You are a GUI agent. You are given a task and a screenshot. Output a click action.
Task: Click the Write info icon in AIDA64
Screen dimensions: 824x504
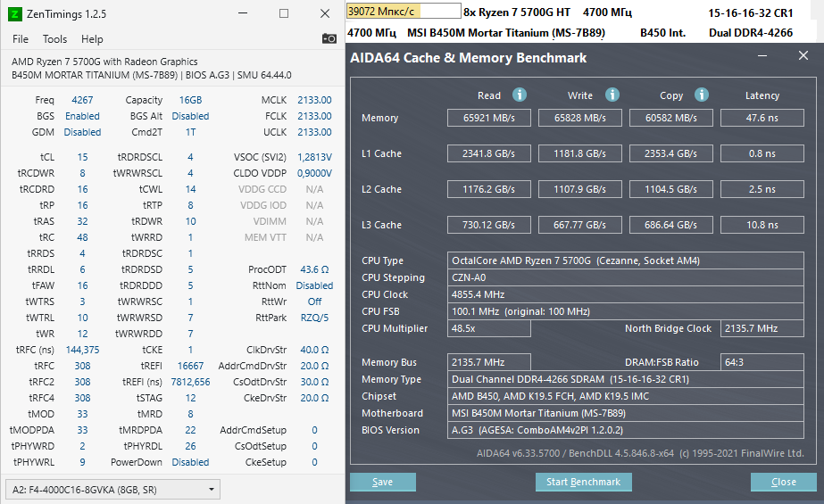tap(612, 95)
